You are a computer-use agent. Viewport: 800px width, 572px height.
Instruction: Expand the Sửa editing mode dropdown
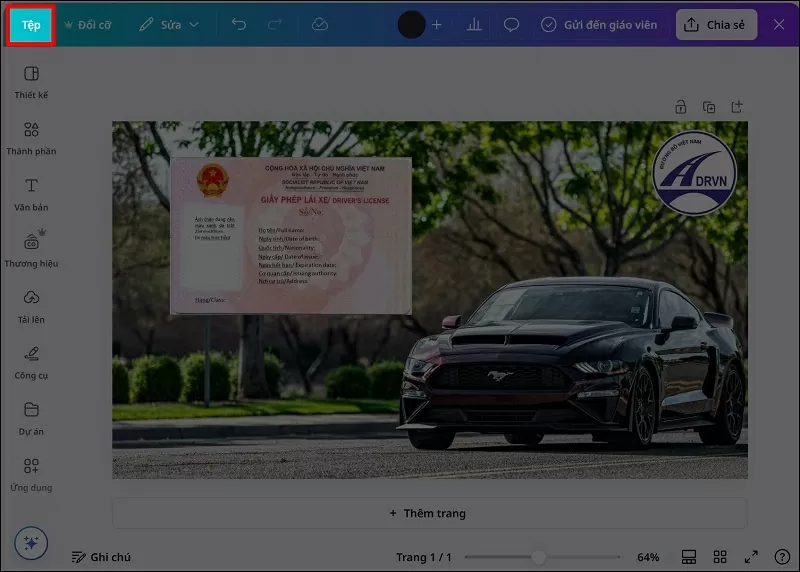click(x=169, y=25)
